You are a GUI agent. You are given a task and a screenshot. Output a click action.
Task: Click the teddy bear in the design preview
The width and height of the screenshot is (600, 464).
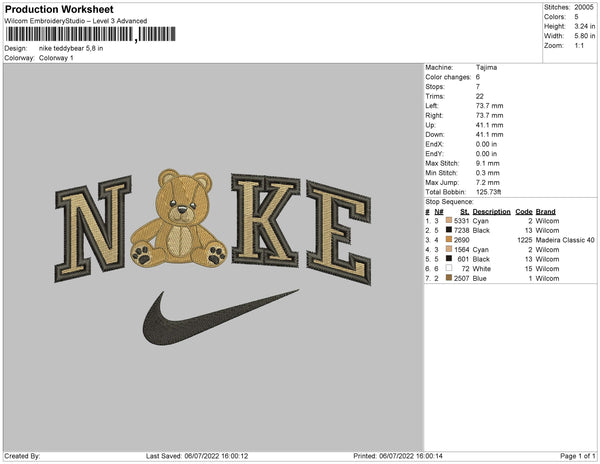point(178,218)
